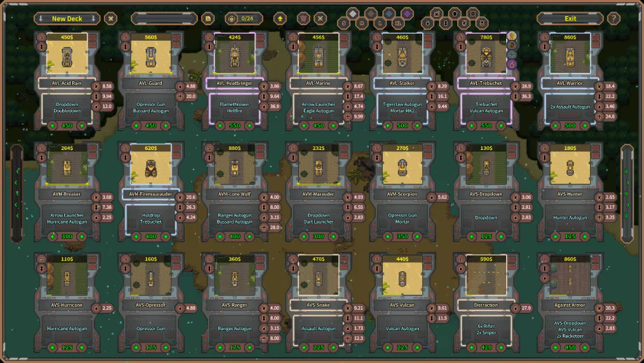Open help with the question mark icon
The width and height of the screenshot is (644, 363).
(x=614, y=18)
